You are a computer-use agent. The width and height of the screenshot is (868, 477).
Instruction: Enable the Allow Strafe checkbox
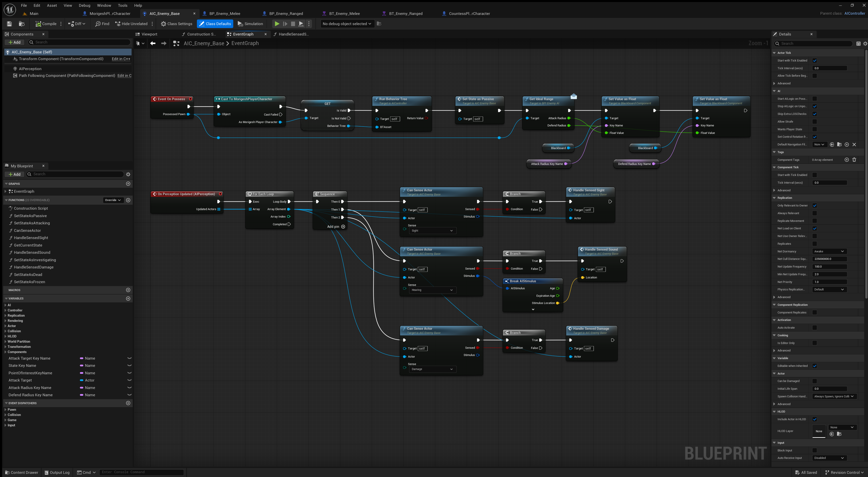[814, 122]
